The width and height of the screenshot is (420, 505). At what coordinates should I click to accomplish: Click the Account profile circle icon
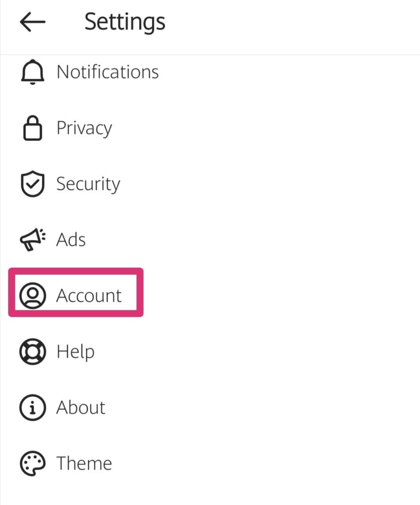(x=33, y=295)
